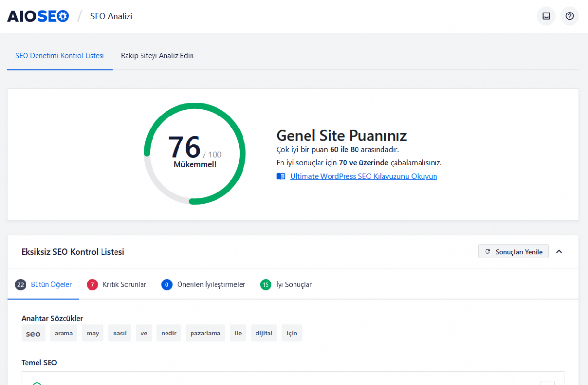The width and height of the screenshot is (588, 385).
Task: Click the help question mark icon
Action: 569,16
